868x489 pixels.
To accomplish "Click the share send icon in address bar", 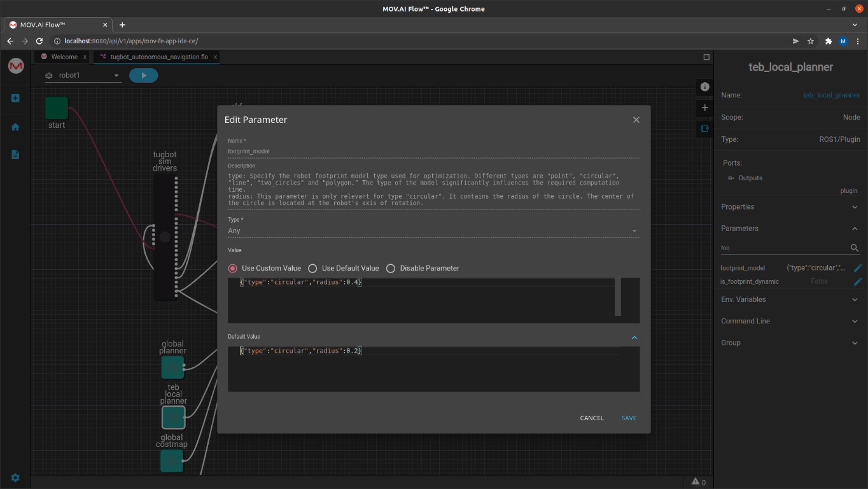I will pos(795,41).
